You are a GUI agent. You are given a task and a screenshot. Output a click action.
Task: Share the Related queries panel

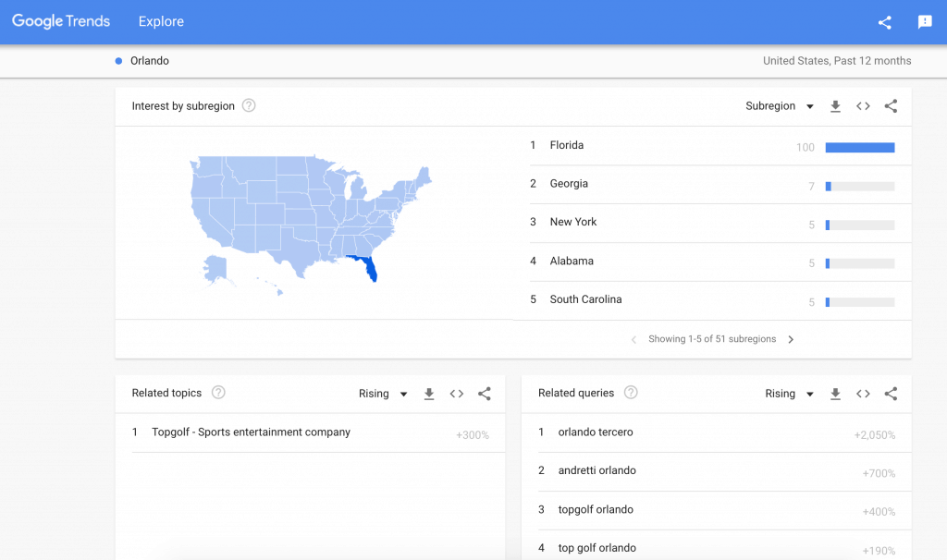(891, 393)
